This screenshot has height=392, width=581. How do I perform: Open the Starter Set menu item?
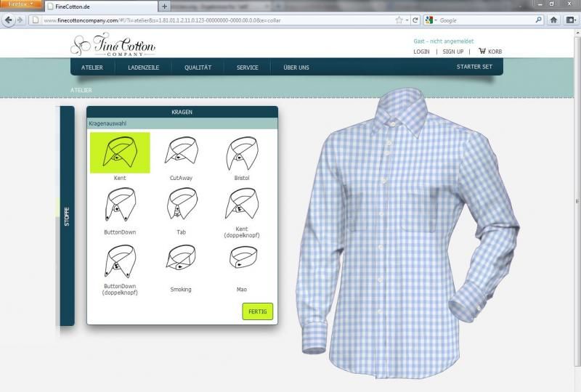pyautogui.click(x=474, y=67)
